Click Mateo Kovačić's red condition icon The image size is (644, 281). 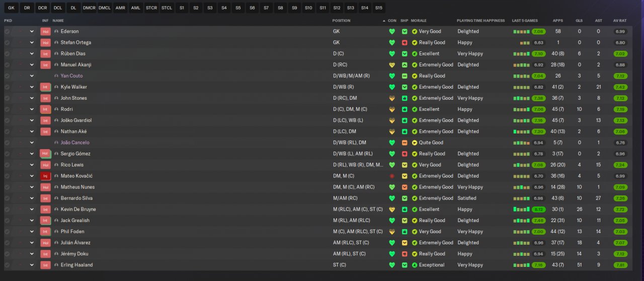point(392,176)
